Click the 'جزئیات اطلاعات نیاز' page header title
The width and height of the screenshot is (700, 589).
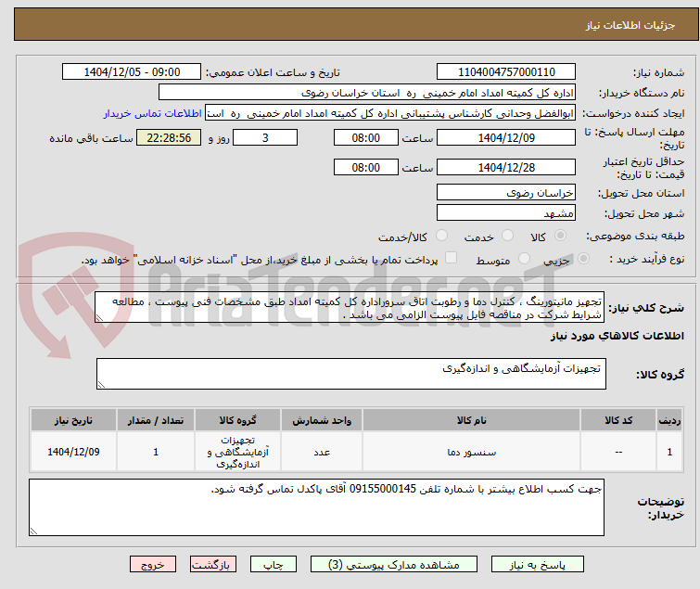630,25
